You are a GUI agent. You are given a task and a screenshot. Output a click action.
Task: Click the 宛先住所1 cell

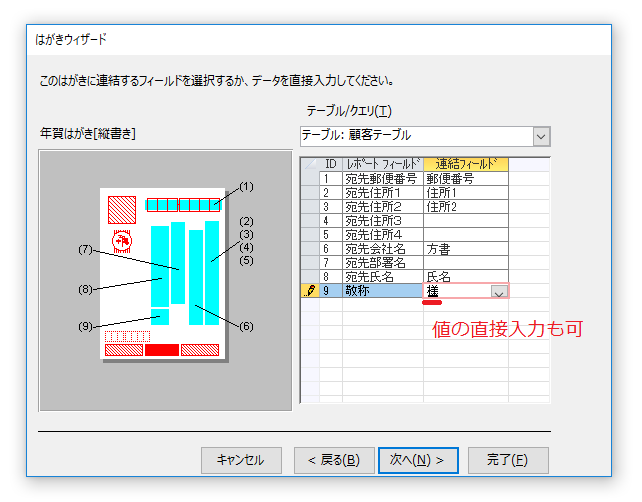383,193
